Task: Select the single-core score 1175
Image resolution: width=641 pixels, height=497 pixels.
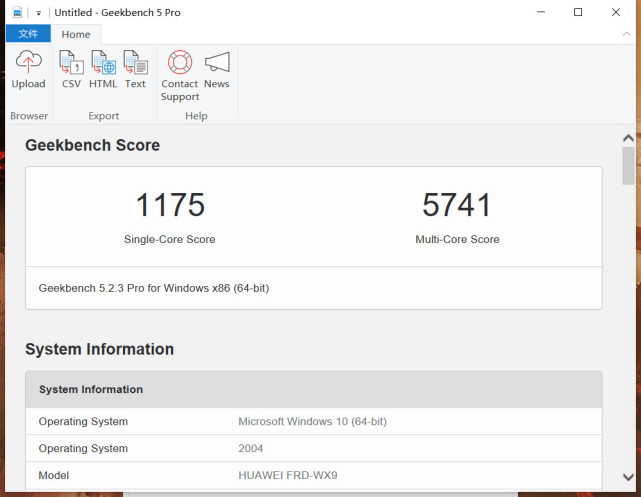Action: pos(170,205)
